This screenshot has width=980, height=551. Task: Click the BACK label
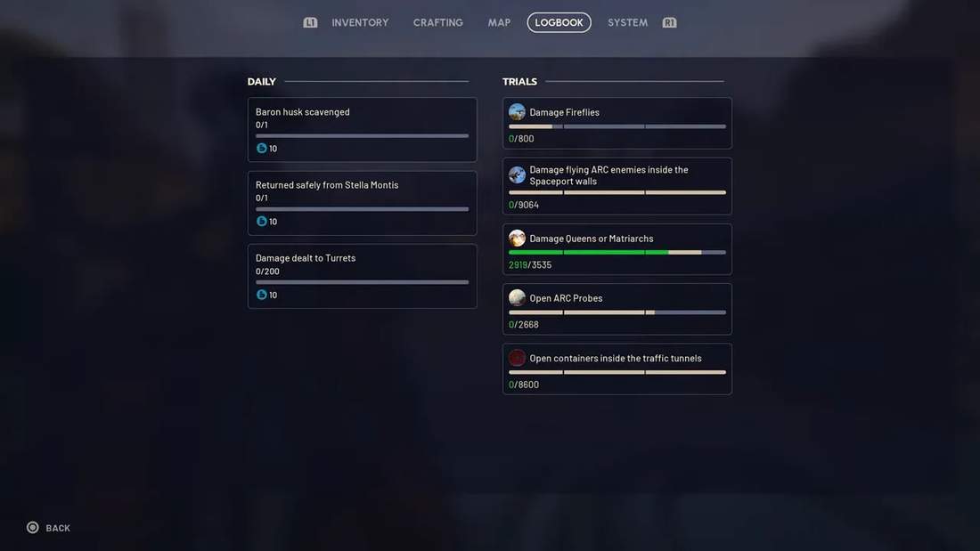click(58, 528)
